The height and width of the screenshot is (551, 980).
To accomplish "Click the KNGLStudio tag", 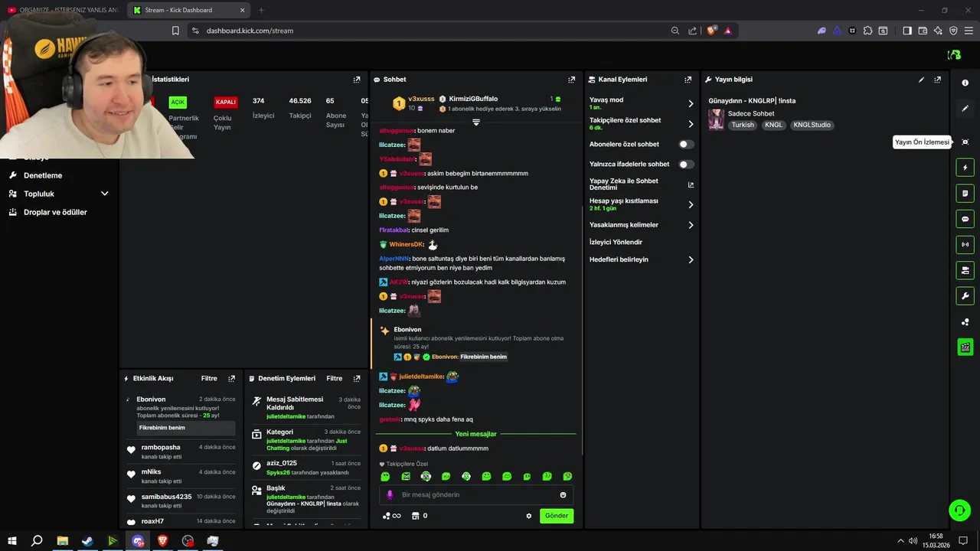I will pos(812,125).
